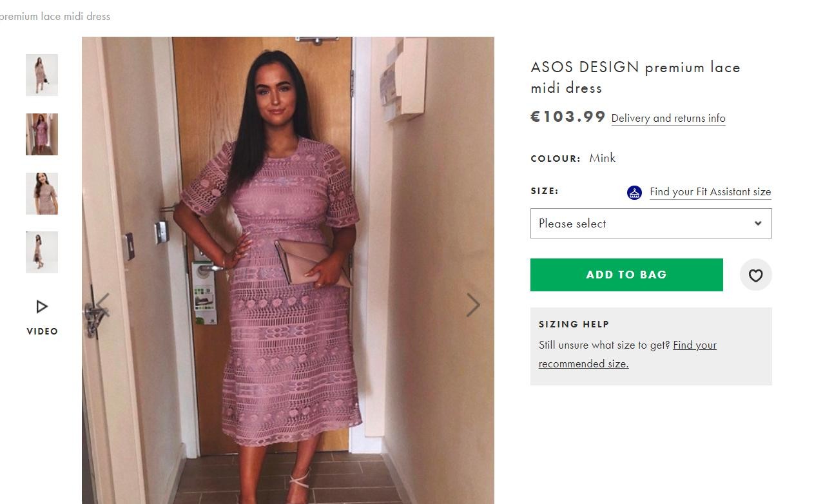Show next product image with right arrow
814x504 pixels.
coord(473,305)
